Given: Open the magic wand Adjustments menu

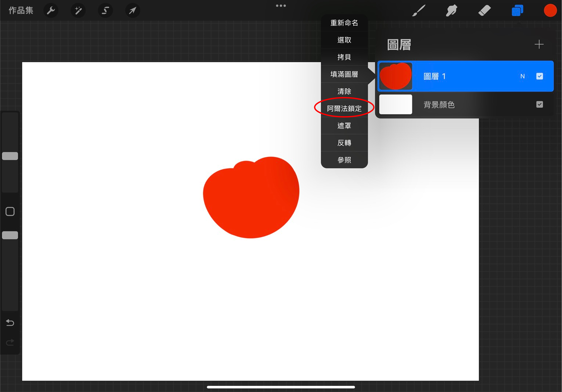Looking at the screenshot, I should [x=78, y=11].
